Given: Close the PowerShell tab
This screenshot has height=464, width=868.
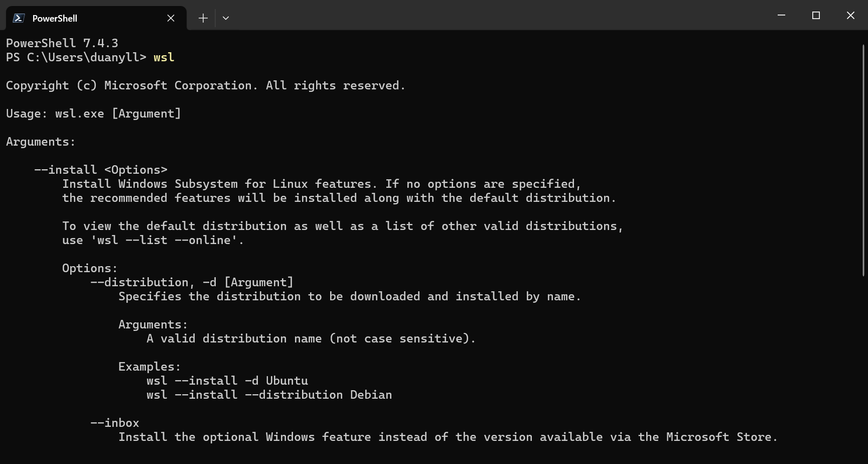Looking at the screenshot, I should [x=171, y=18].
